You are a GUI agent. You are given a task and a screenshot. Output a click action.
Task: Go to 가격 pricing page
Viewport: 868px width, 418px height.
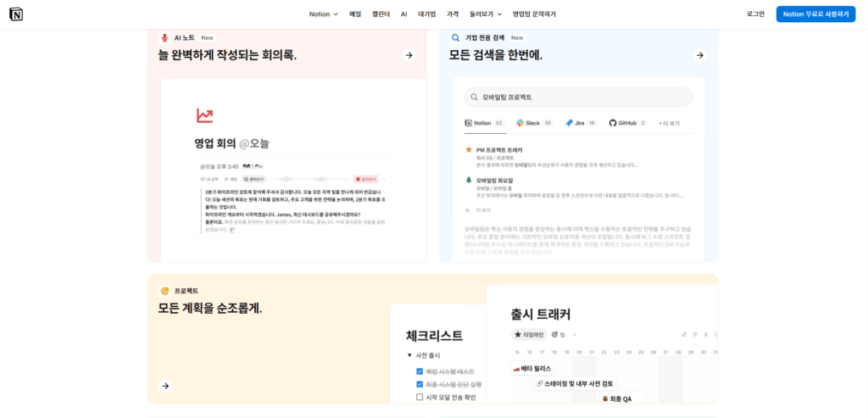453,14
